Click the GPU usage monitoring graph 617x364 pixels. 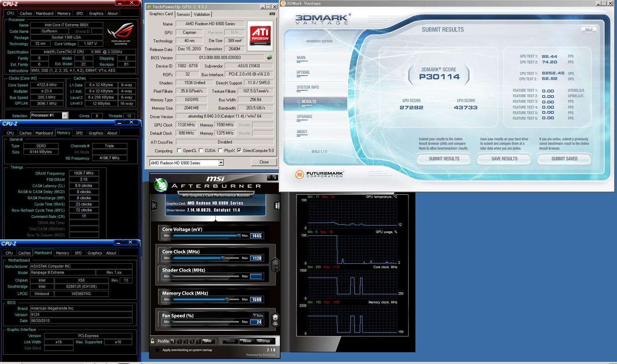352,249
